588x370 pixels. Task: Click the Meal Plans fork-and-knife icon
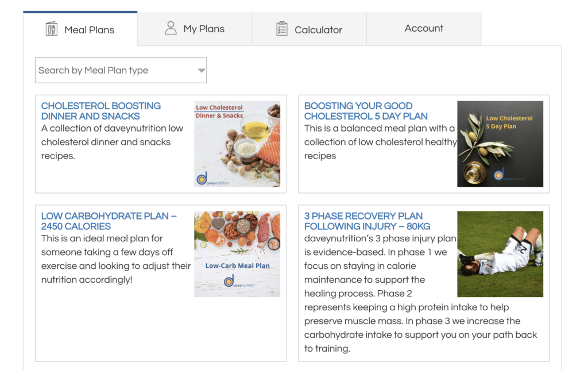click(x=51, y=29)
